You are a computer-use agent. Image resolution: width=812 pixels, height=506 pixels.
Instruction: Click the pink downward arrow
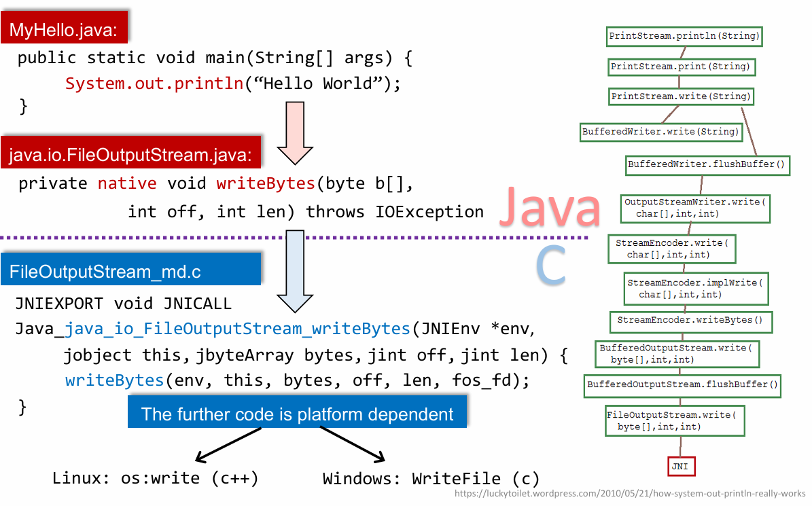(x=294, y=133)
